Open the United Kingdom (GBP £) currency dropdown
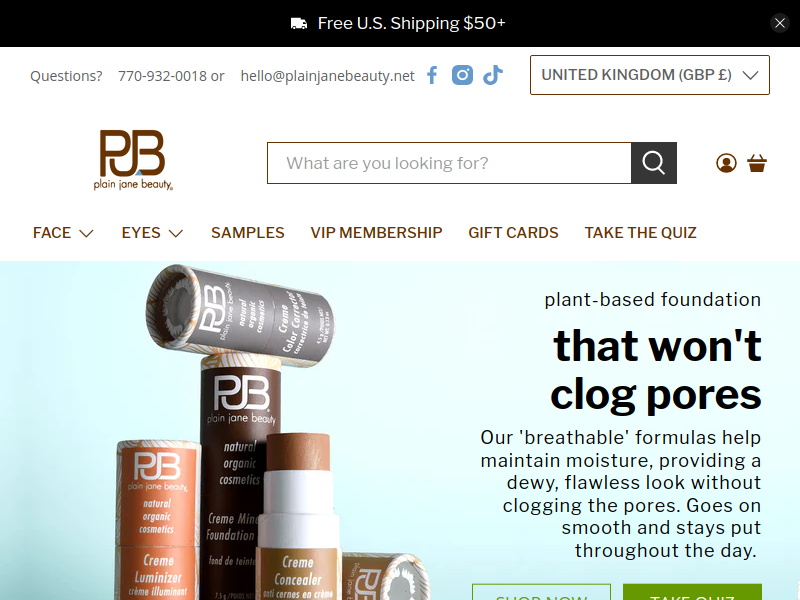 (649, 75)
